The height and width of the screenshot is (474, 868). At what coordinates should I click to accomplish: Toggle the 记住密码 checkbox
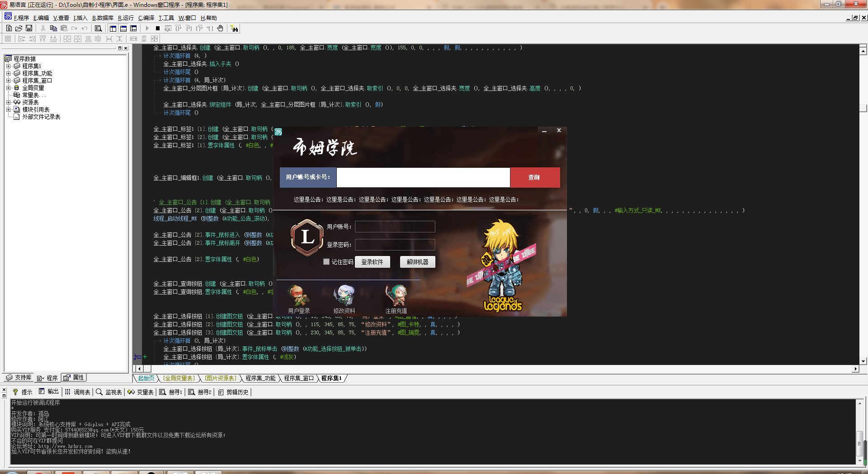click(x=326, y=262)
